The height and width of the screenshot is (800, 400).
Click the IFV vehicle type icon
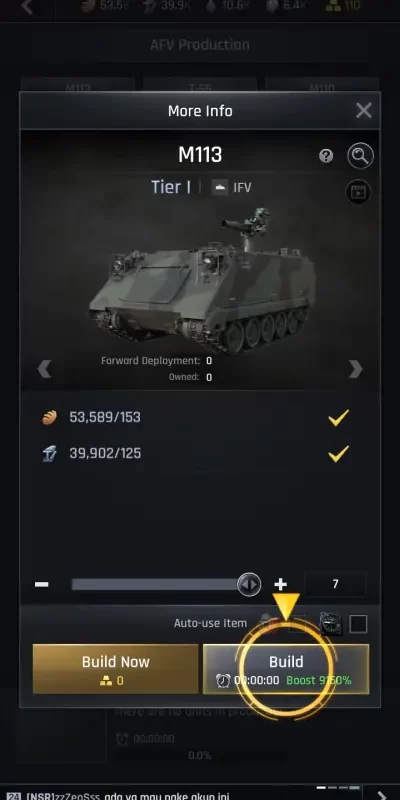[x=220, y=187]
